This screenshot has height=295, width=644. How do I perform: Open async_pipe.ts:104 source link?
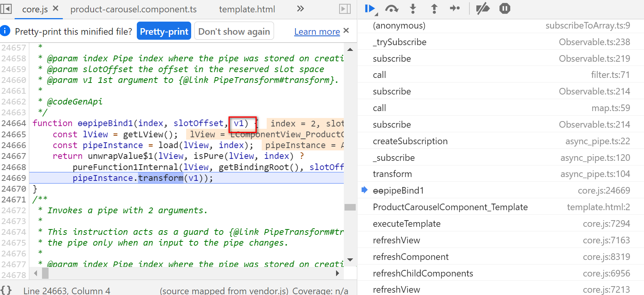coord(595,174)
